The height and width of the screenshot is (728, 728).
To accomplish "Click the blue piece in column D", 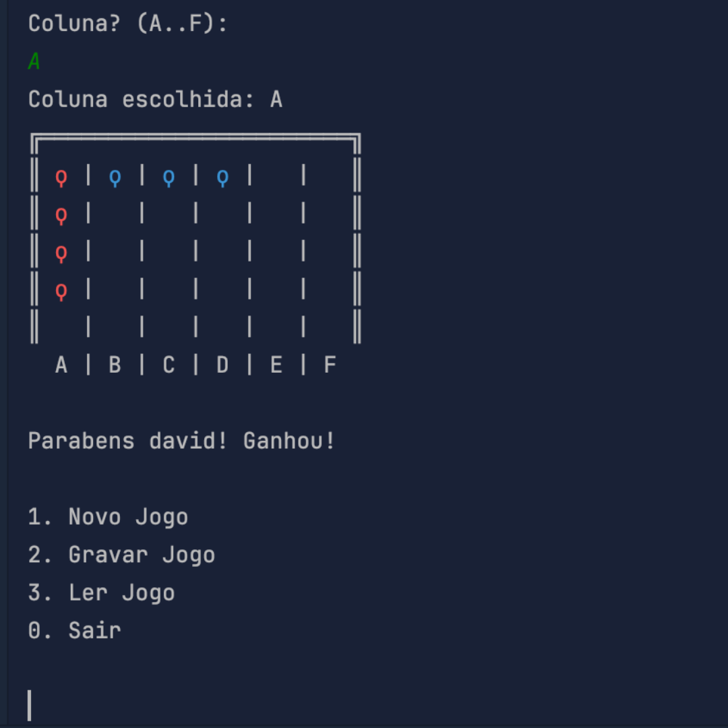I will tap(222, 178).
